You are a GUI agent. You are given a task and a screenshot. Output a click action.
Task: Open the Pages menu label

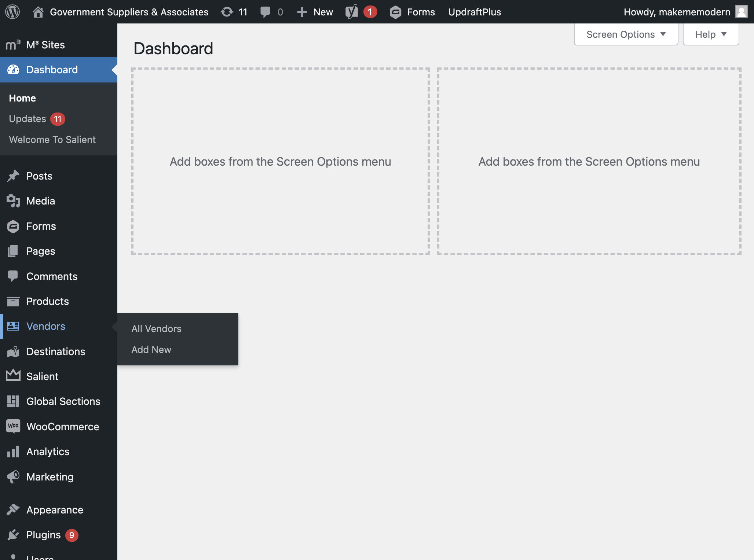tap(41, 251)
